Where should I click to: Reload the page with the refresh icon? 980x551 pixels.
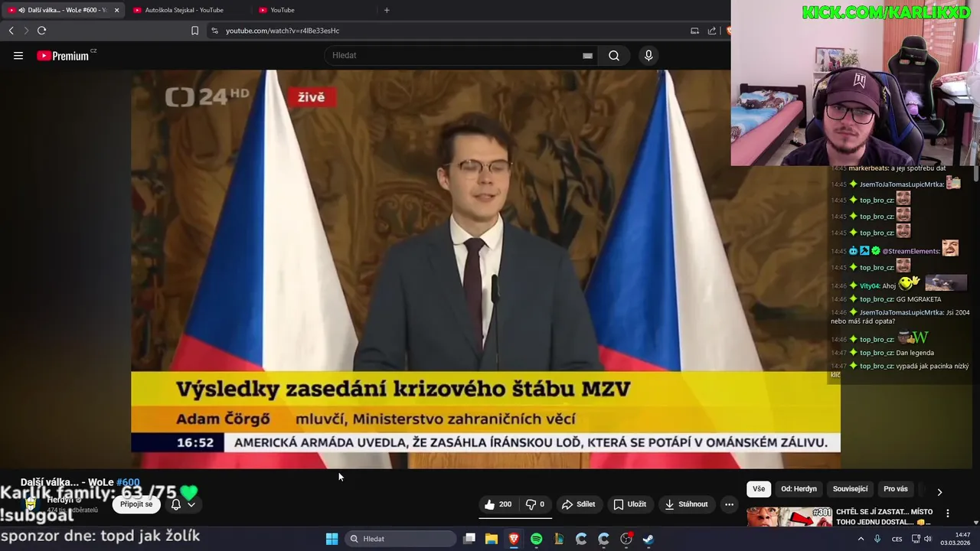tap(41, 31)
